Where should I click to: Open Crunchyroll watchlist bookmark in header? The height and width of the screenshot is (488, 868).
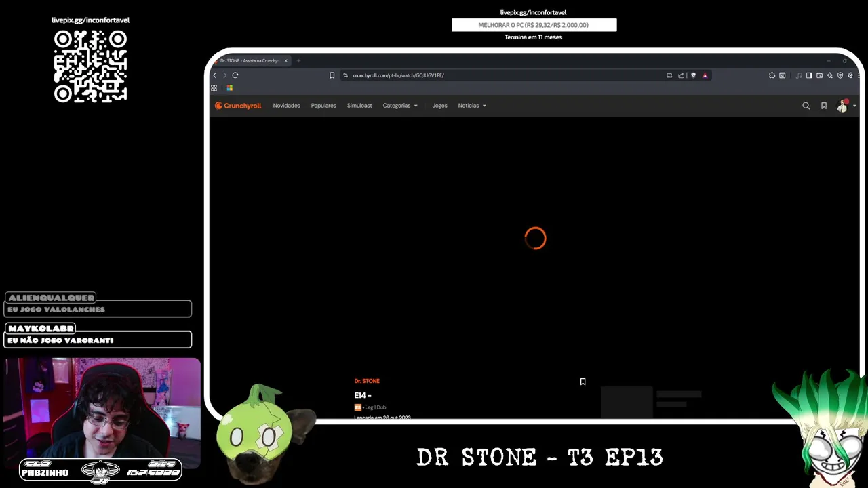(824, 106)
